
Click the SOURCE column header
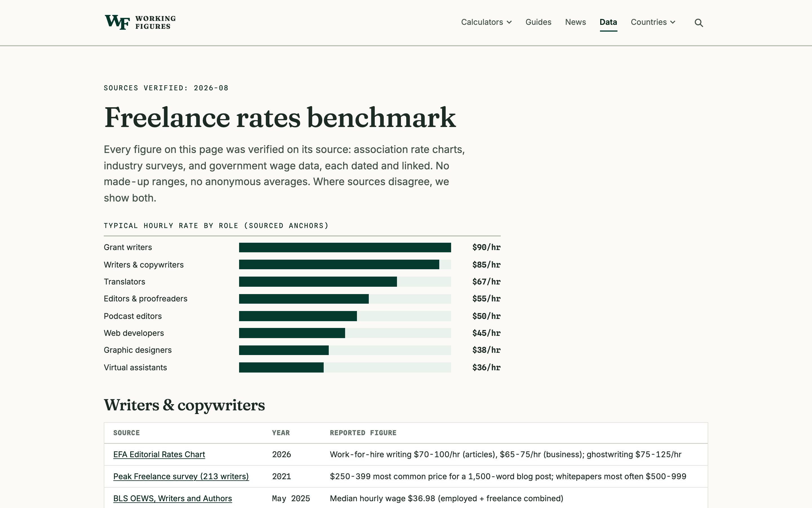coord(127,433)
